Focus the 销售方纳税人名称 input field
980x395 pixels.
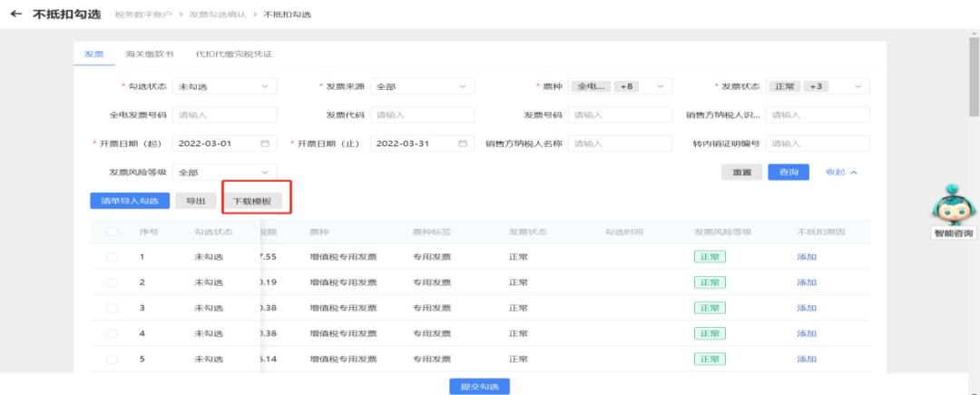click(620, 143)
